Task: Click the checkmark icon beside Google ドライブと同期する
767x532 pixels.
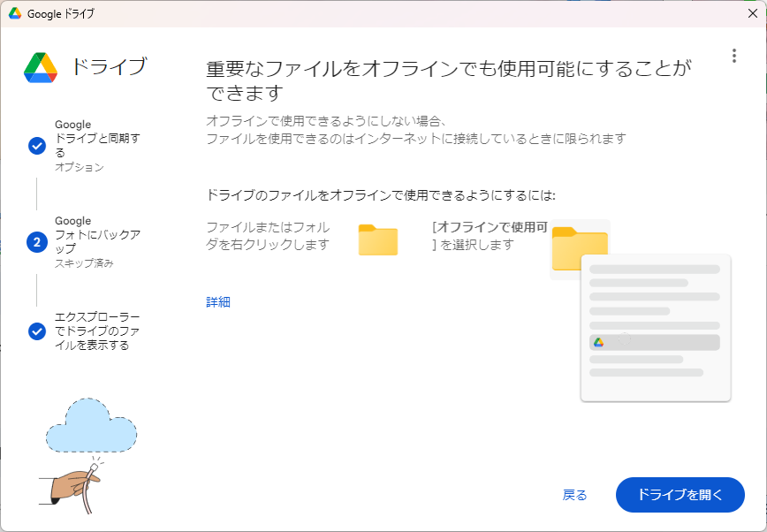Action: coord(37,146)
